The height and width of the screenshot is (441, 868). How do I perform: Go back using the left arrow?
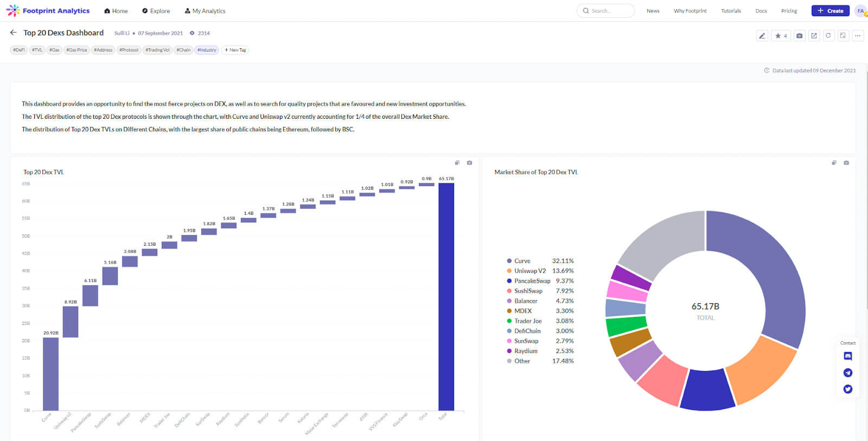[x=14, y=33]
